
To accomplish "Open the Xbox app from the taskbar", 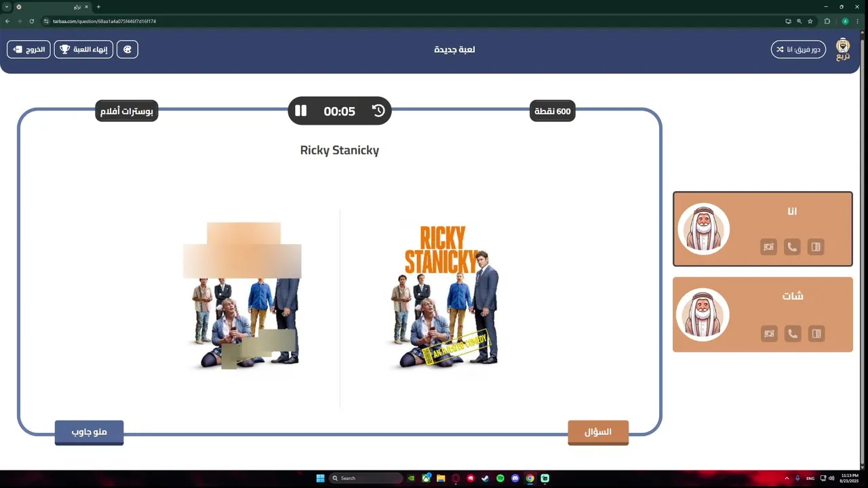I will pyautogui.click(x=426, y=479).
